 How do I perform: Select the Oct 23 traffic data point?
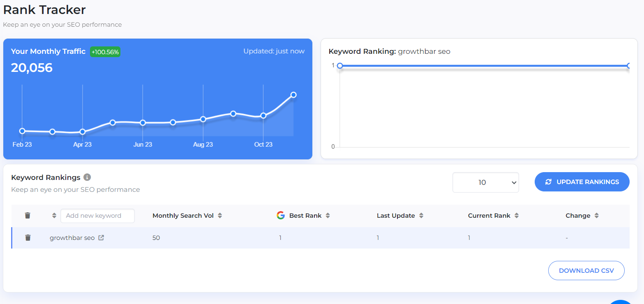point(263,115)
